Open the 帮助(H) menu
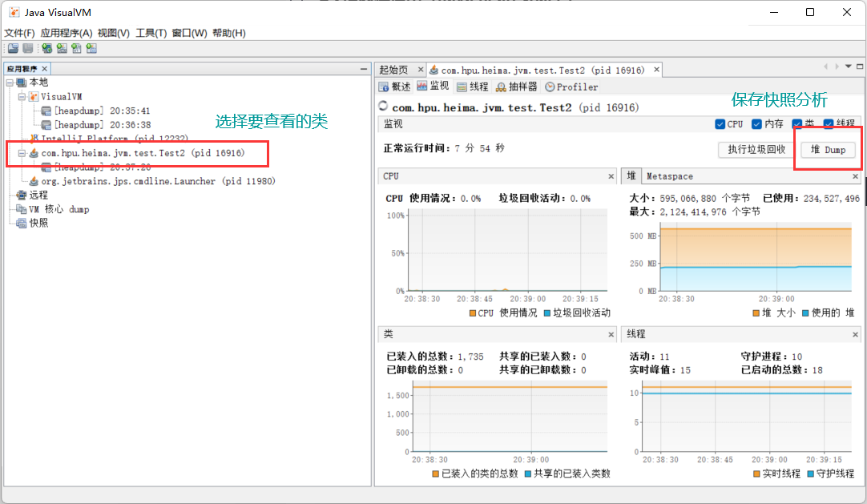 click(x=229, y=33)
